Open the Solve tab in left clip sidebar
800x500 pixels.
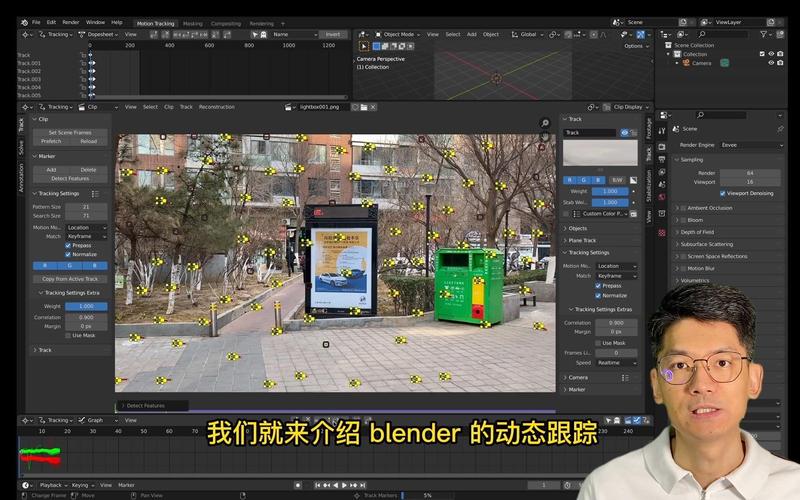(21, 148)
